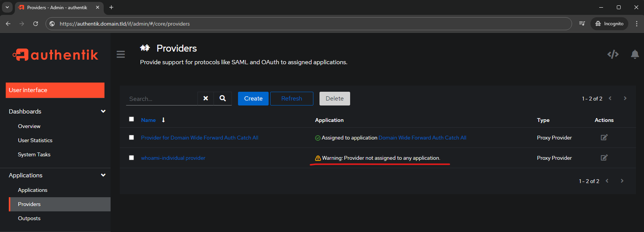
Task: Click the Type column header
Action: pyautogui.click(x=543, y=120)
